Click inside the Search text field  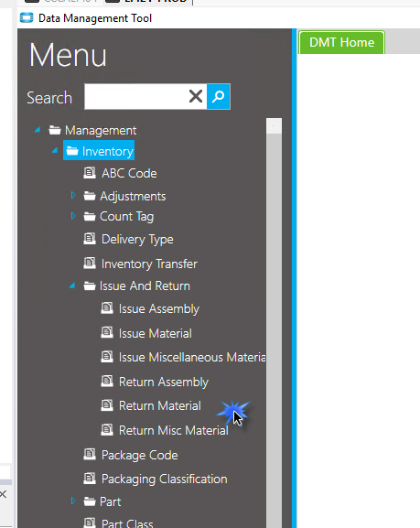click(135, 97)
